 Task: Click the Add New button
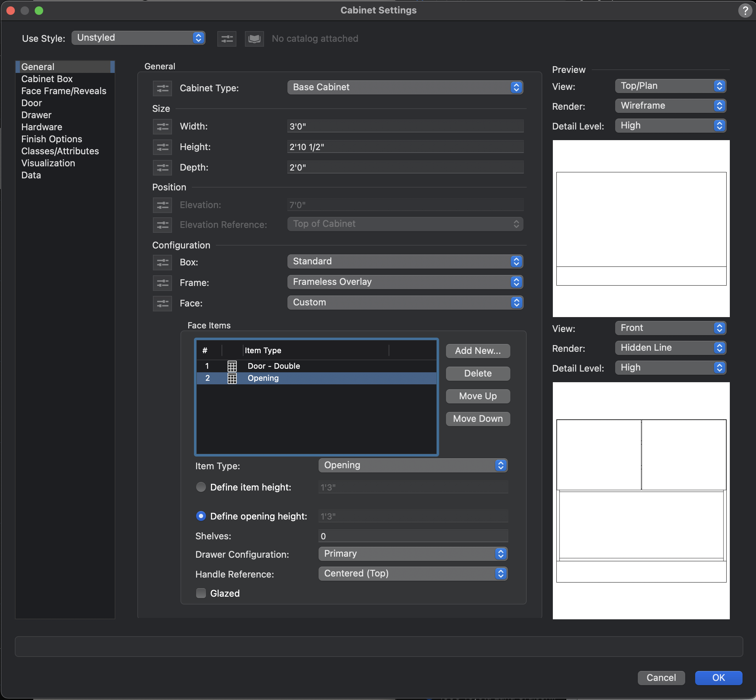coord(477,351)
